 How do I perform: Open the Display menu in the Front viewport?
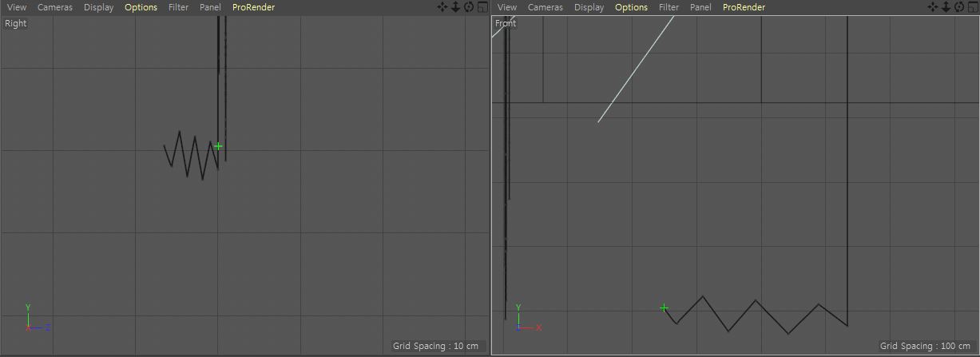click(x=589, y=7)
